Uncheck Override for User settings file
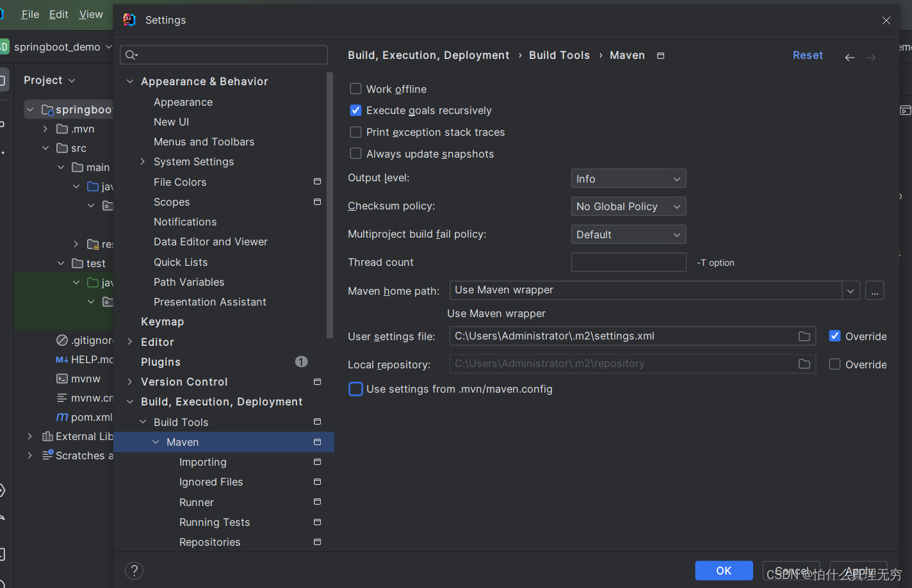912x588 pixels. [x=835, y=336]
